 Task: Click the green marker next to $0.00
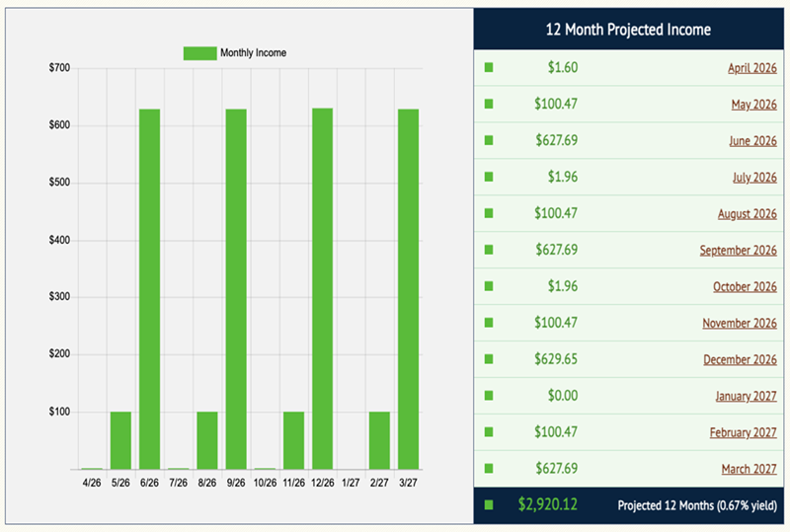(x=489, y=397)
